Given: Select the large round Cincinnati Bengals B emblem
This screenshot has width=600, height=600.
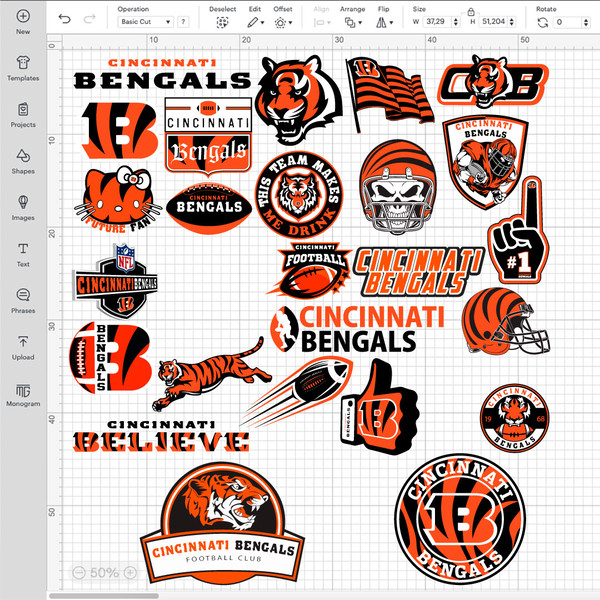Looking at the screenshot, I should 460,519.
